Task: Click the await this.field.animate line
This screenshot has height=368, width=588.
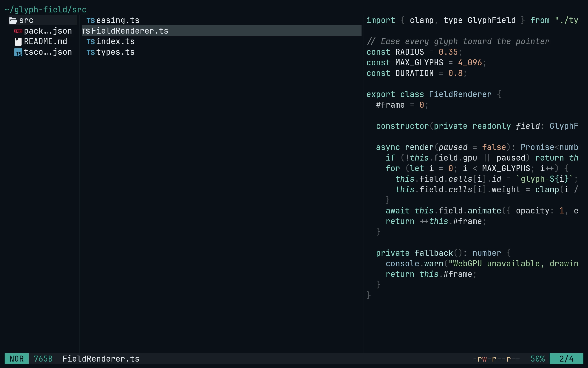Action: tap(482, 210)
